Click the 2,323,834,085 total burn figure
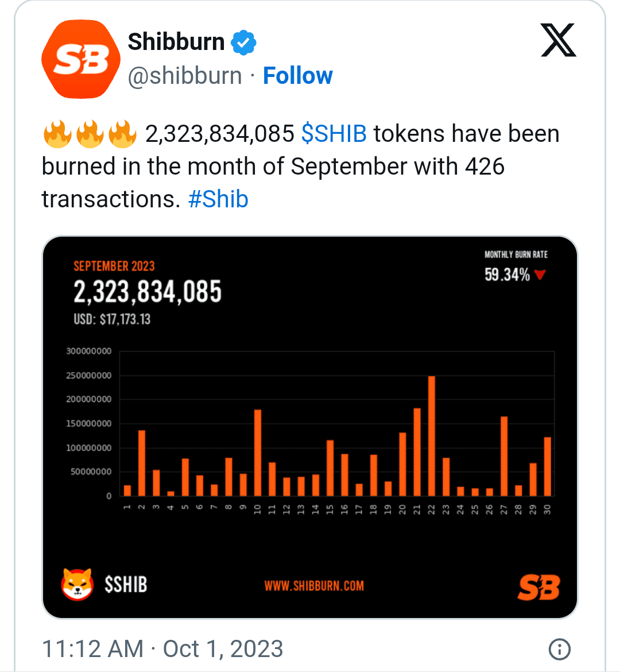Screen dimensions: 620x672 click(x=147, y=291)
